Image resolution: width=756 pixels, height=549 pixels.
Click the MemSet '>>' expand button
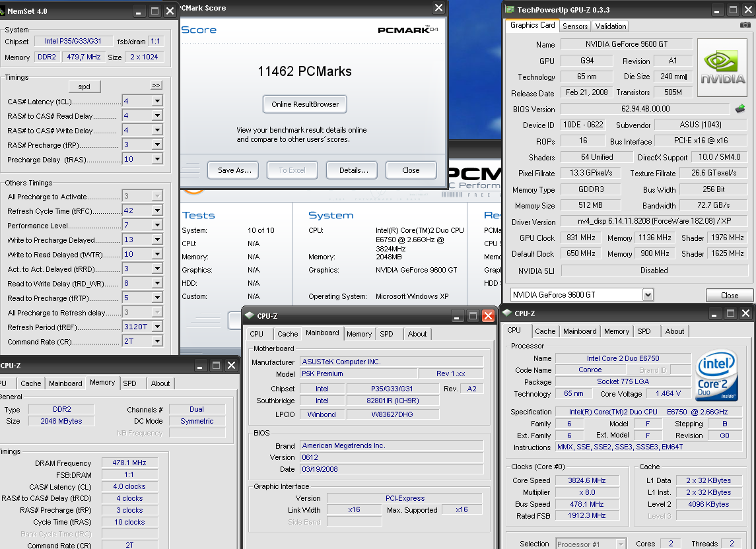click(x=156, y=85)
